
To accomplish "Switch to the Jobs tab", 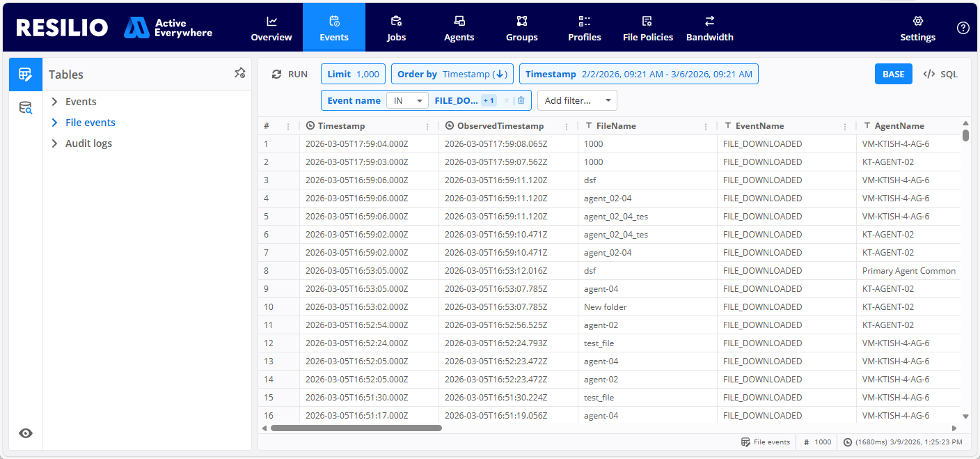I will [396, 28].
